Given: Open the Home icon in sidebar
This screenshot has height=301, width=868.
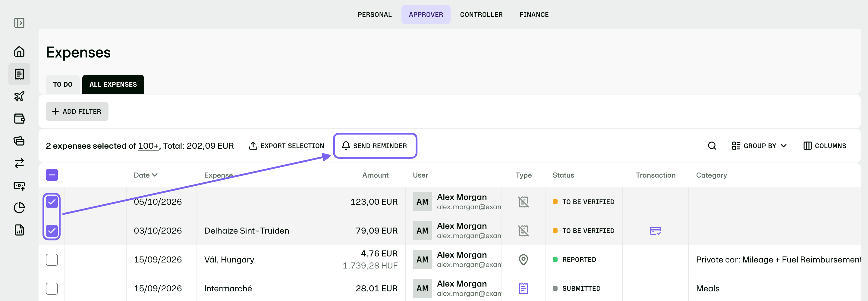Looking at the screenshot, I should [19, 51].
